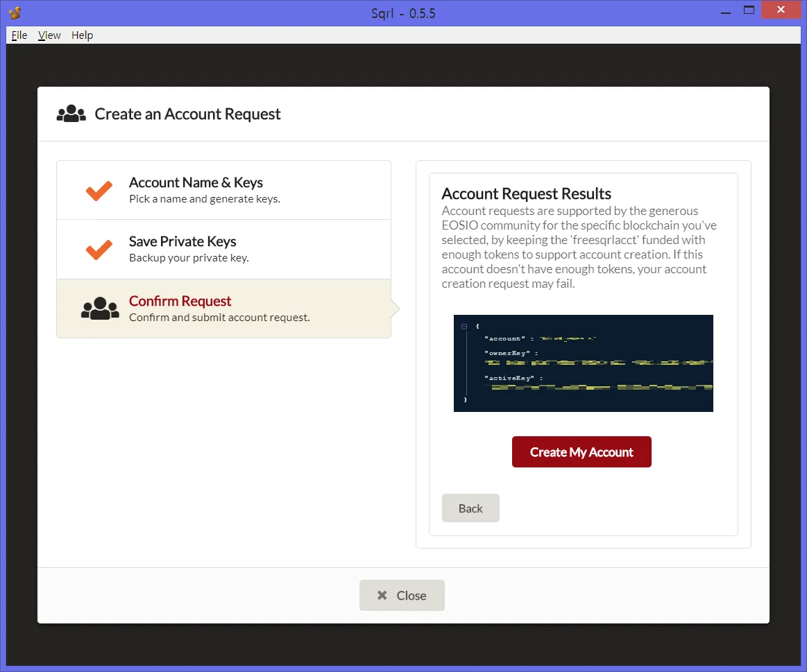The image size is (807, 672).
Task: Click 'Pick a name and generate keys.' text
Action: (204, 199)
